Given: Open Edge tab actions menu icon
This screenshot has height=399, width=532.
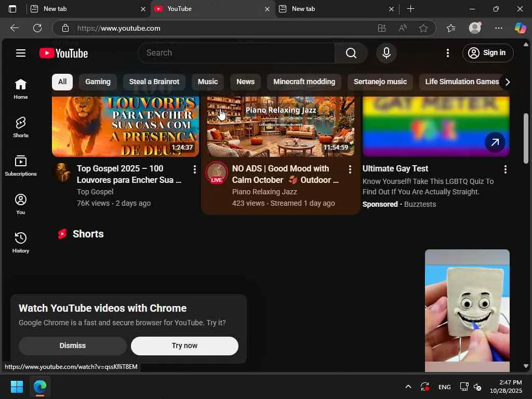Looking at the screenshot, I should [12, 9].
